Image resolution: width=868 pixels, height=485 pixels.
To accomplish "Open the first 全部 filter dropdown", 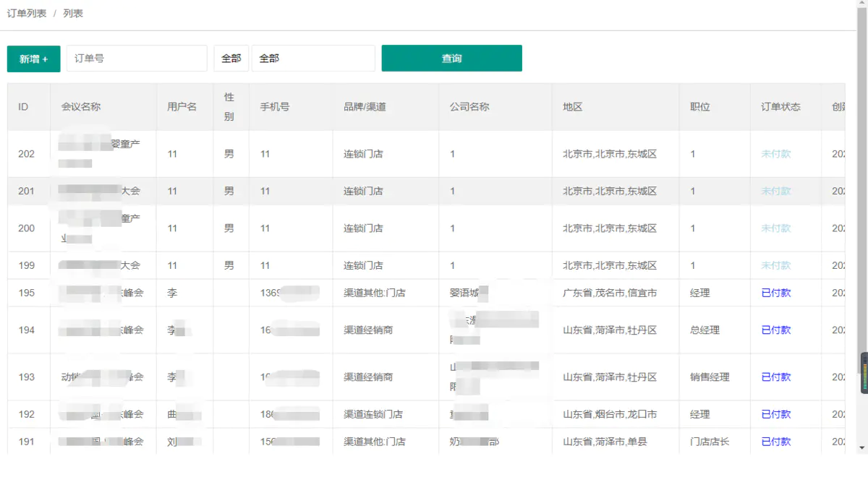I will point(231,58).
